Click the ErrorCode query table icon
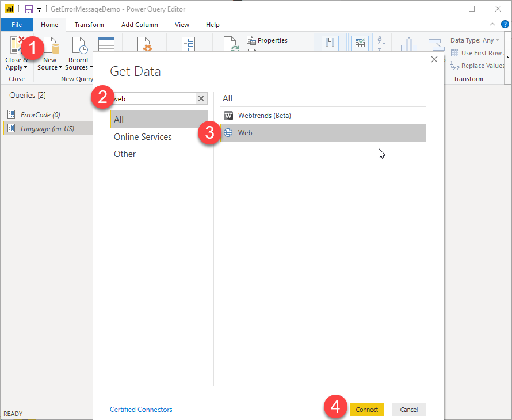 (x=11, y=114)
